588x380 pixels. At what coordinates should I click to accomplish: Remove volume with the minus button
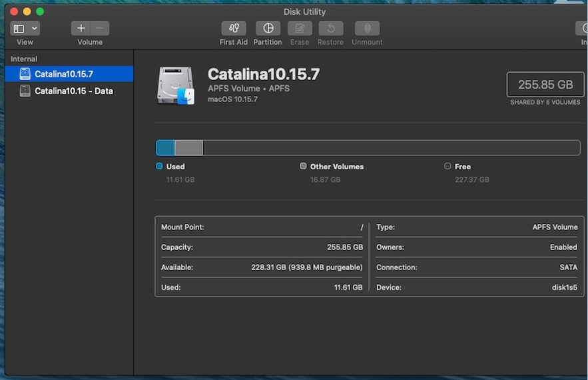(100, 28)
